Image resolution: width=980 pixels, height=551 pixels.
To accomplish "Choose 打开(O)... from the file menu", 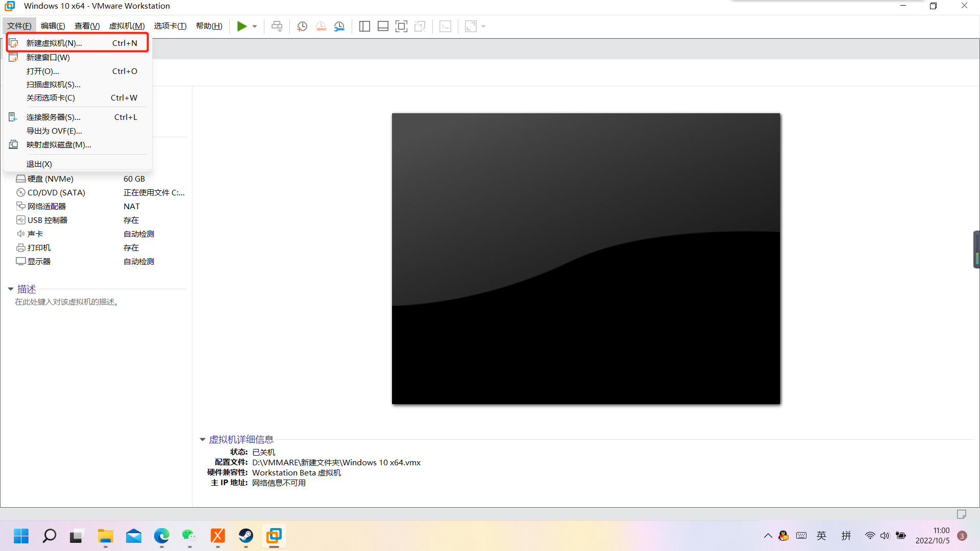I will pos(77,71).
